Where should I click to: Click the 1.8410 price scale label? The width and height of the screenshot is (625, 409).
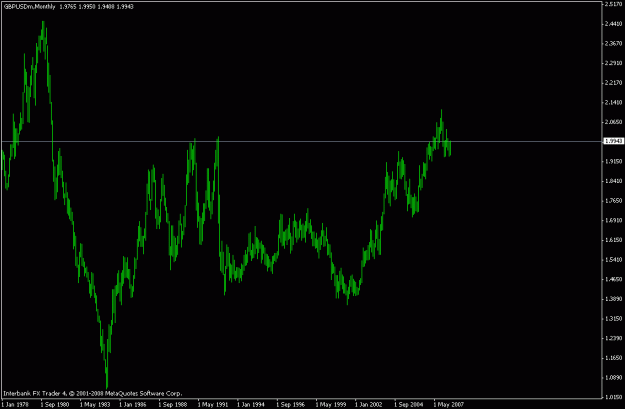pyautogui.click(x=613, y=181)
